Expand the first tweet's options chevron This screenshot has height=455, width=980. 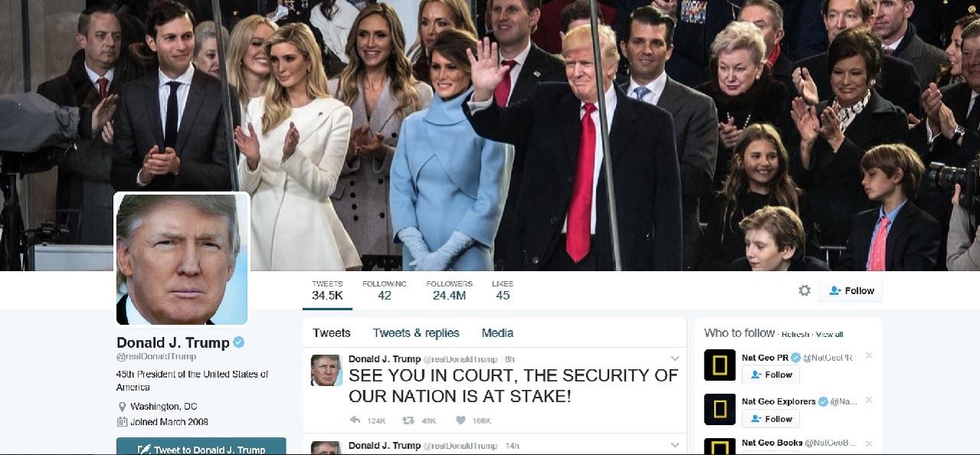pos(675,358)
